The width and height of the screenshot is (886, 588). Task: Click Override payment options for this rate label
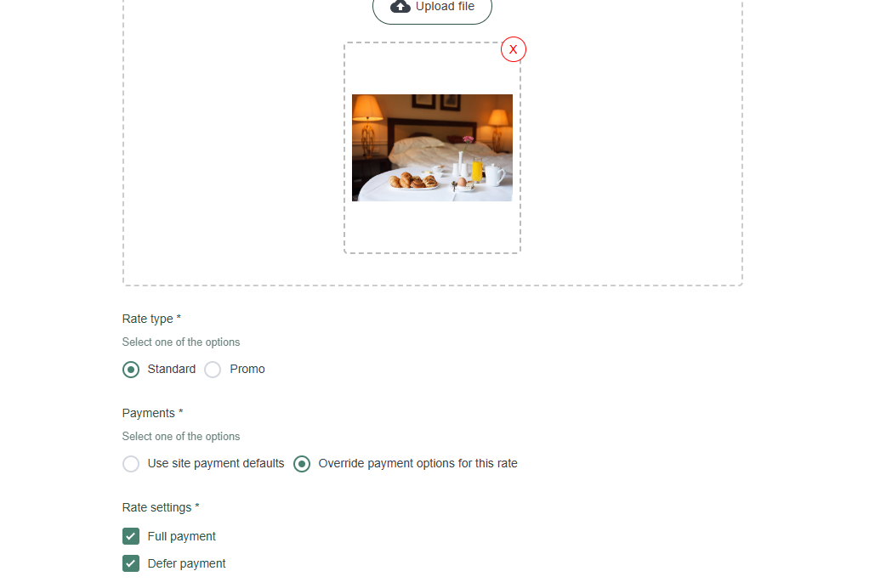[x=417, y=463]
